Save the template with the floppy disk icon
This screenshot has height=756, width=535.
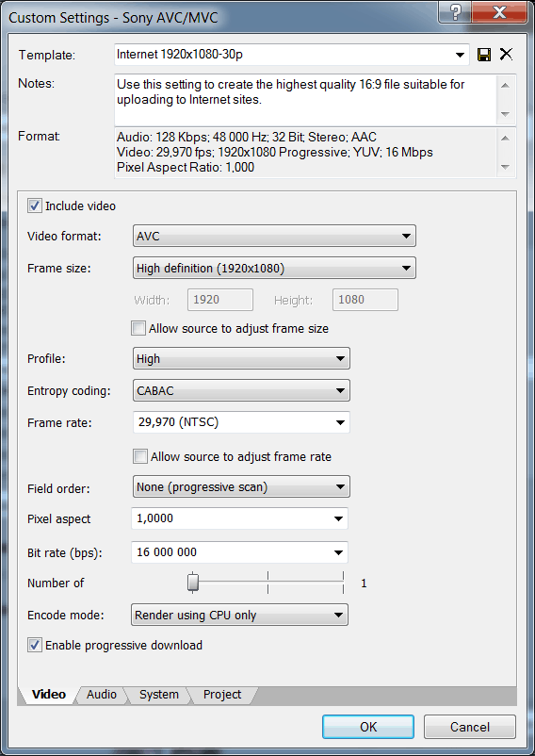(484, 55)
